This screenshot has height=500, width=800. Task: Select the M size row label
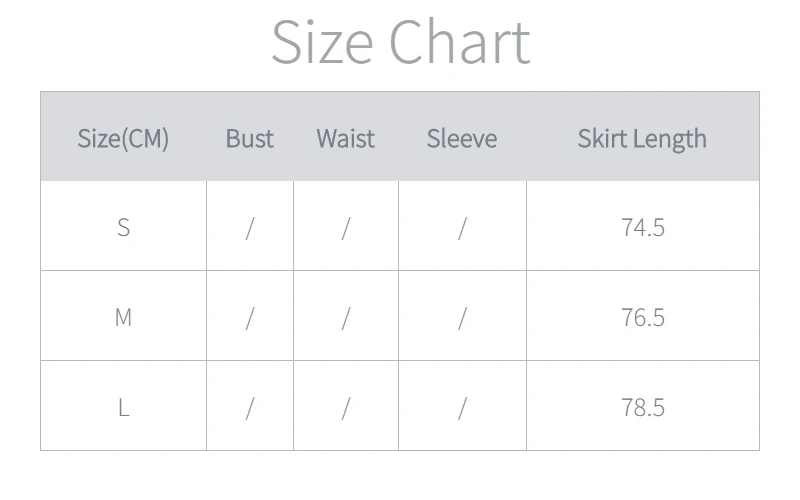pyautogui.click(x=123, y=317)
